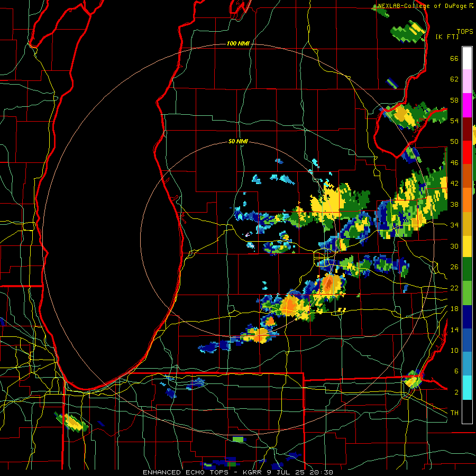
Task: Click the 50 legend value on color scale
Action: [x=454, y=142]
